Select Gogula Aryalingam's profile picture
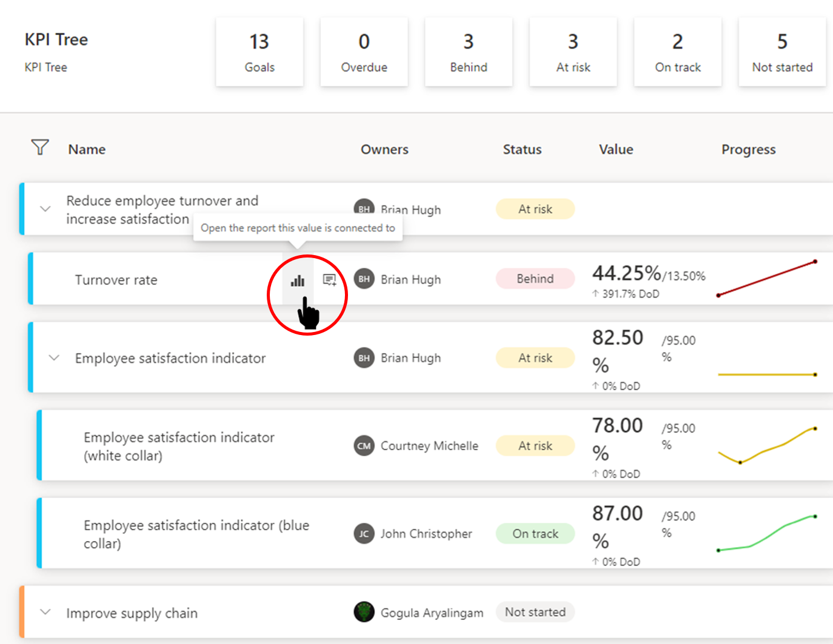Screen dimensions: 833x644 pyautogui.click(x=363, y=612)
